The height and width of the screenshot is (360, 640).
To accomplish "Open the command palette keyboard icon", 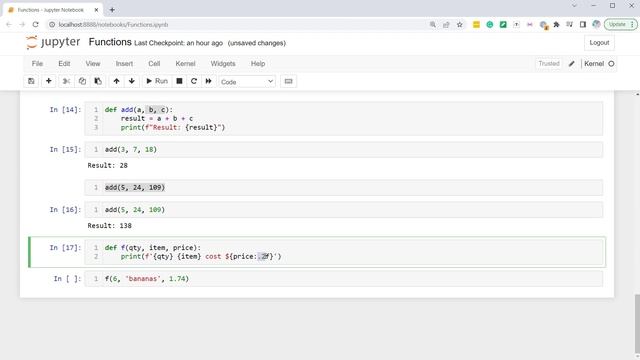I will [288, 81].
